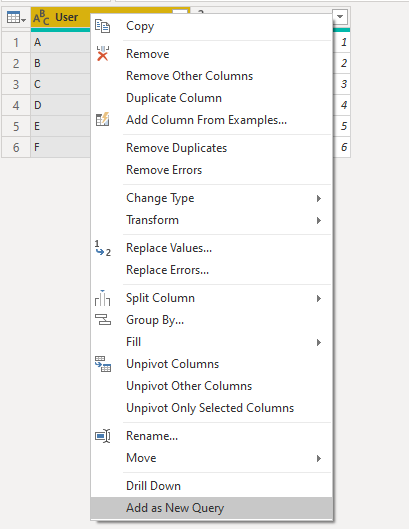Select cell B in User column
The image size is (409, 529).
click(61, 63)
